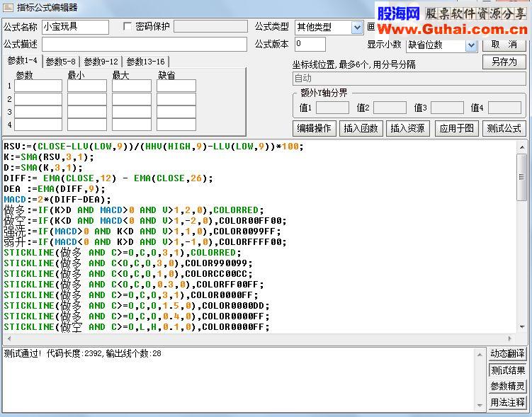Click the 动态翻译 button

[507, 353]
